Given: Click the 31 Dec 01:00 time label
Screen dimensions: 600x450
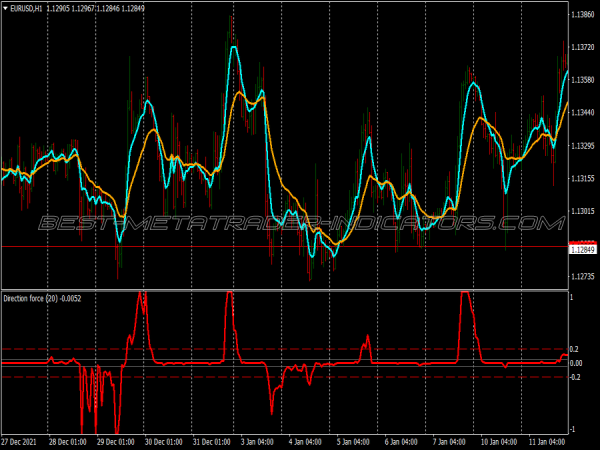Looking at the screenshot, I should coord(211,442).
